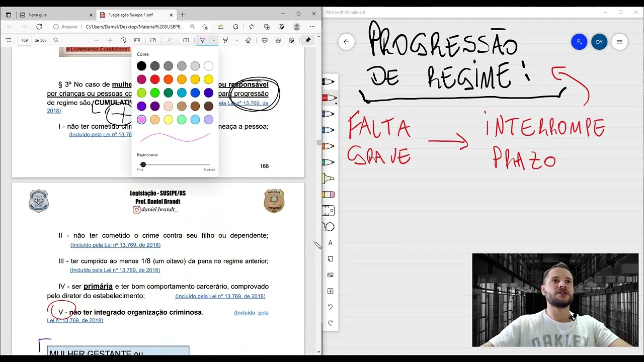The width and height of the screenshot is (644, 362).
Task: Select the blue pen in Whiteboard
Action: tap(329, 130)
